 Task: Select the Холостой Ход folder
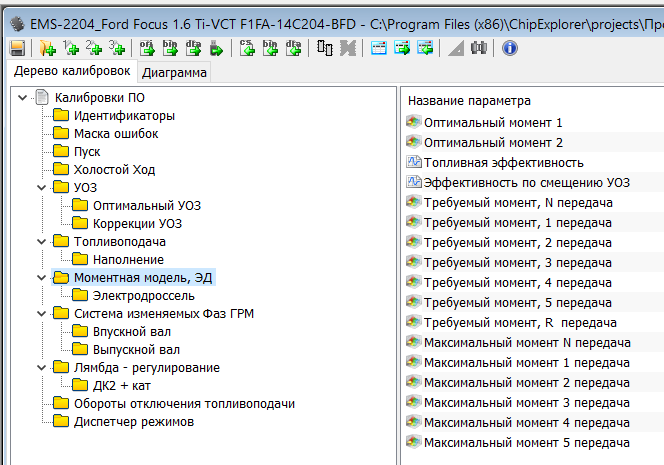coord(114,170)
